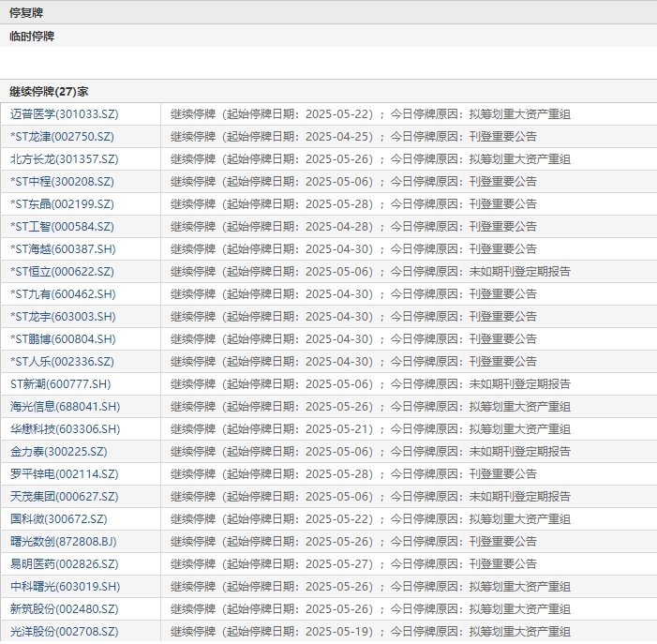Select the suspension details for ST新潮
Viewport: 657px width, 644px height.
point(370,383)
